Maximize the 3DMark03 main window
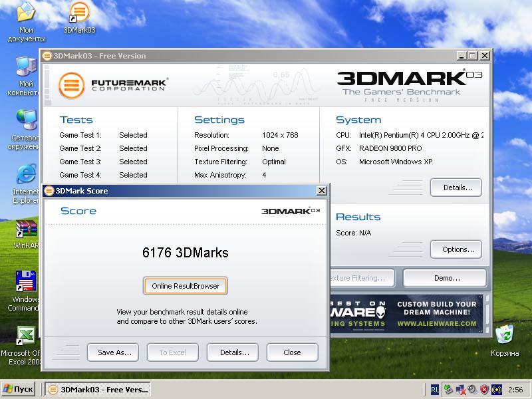Viewport: 532px width, 399px height. 473,56
